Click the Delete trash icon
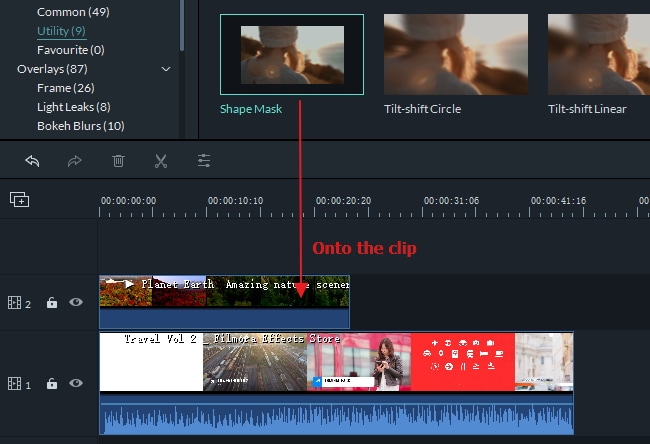The image size is (650, 444). 118,161
